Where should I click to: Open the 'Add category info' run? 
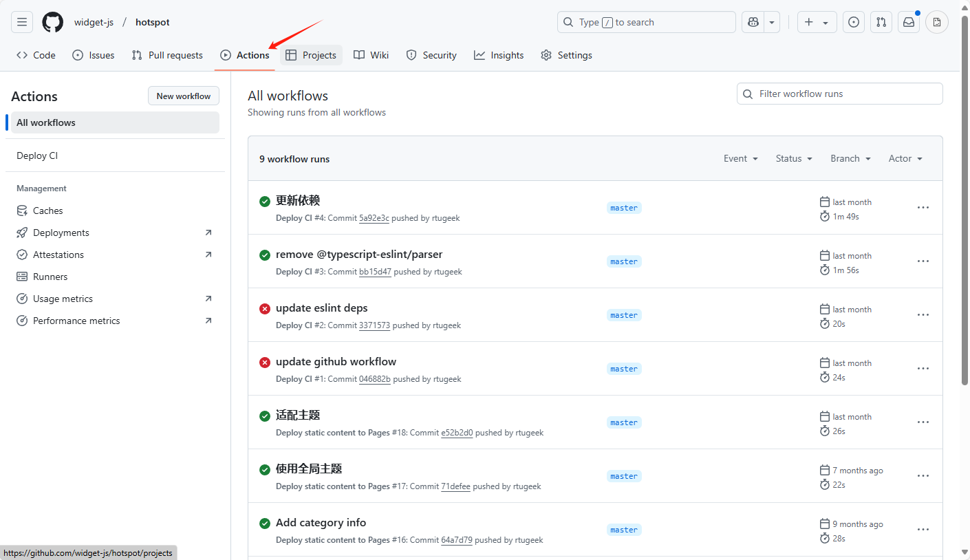click(321, 522)
